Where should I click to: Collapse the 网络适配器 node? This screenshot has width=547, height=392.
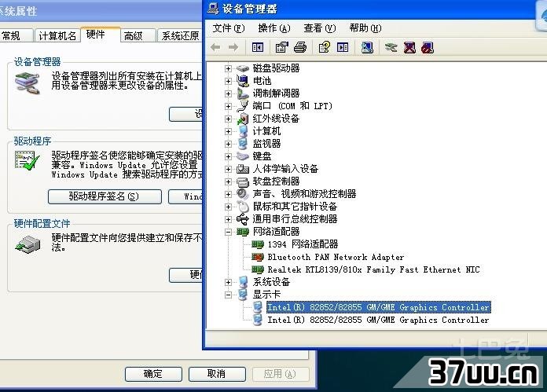[228, 232]
